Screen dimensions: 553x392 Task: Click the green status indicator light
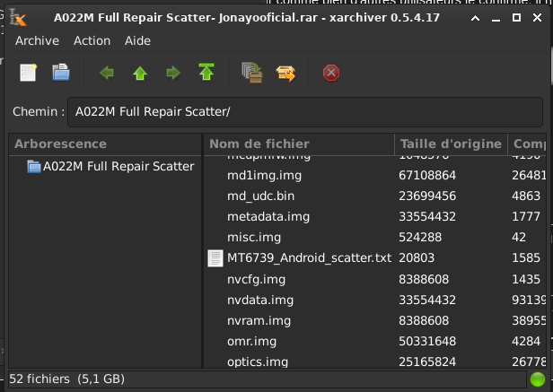click(x=538, y=379)
